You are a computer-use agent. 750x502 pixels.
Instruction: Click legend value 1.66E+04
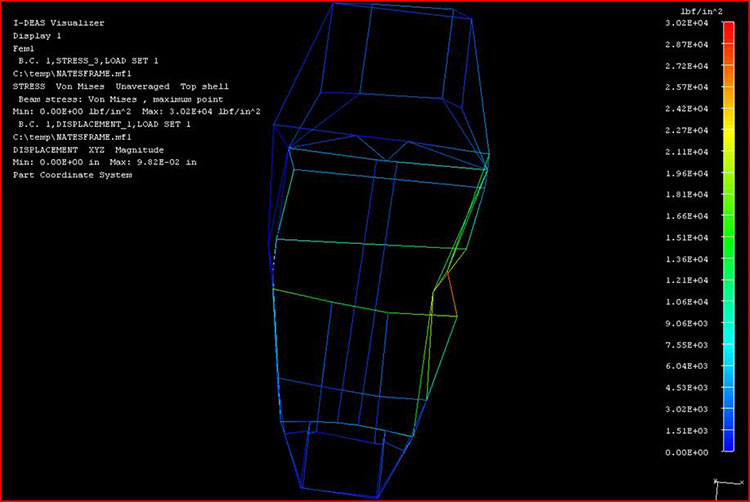[686, 216]
